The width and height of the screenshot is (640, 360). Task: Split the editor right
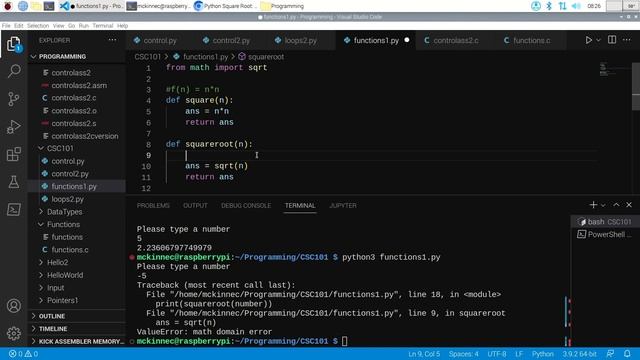(x=612, y=40)
